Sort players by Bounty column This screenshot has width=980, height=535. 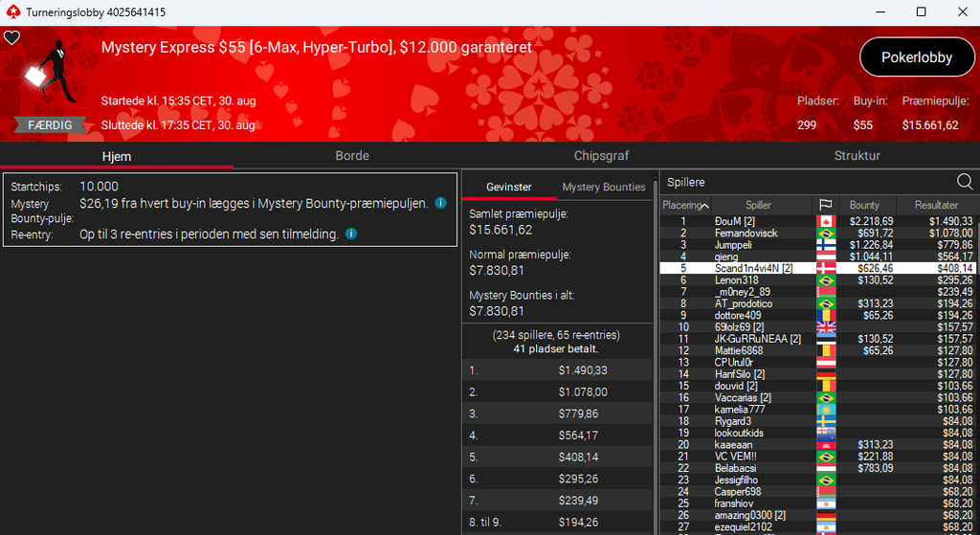point(864,205)
